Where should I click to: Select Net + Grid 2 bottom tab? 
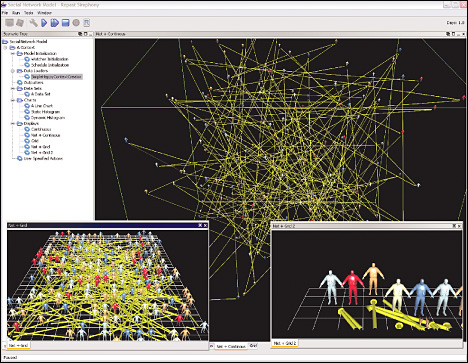coord(285,343)
